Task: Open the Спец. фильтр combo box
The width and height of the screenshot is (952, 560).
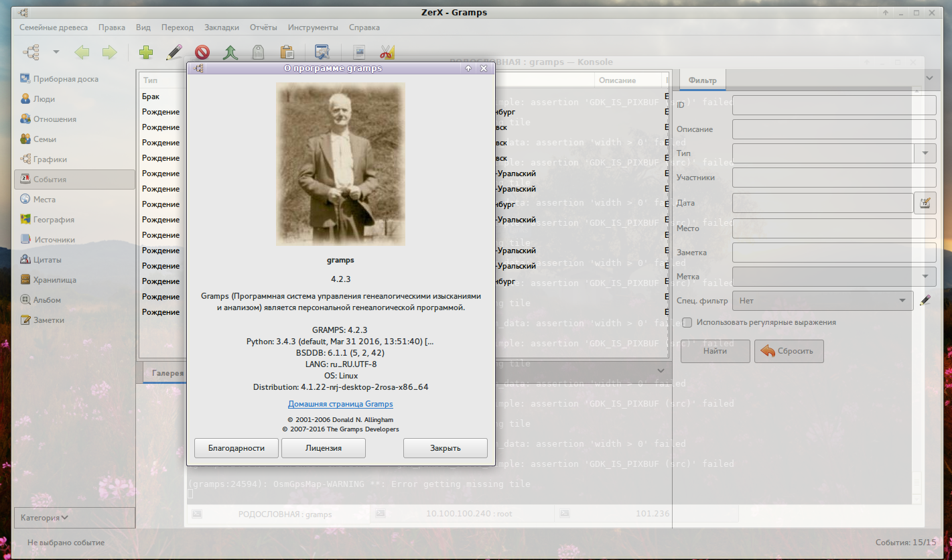Action: (x=822, y=301)
